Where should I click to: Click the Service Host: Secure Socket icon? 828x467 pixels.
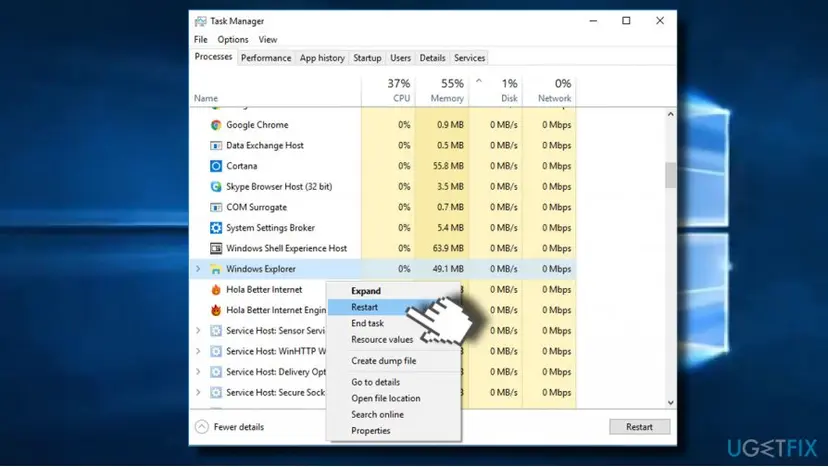[216, 393]
